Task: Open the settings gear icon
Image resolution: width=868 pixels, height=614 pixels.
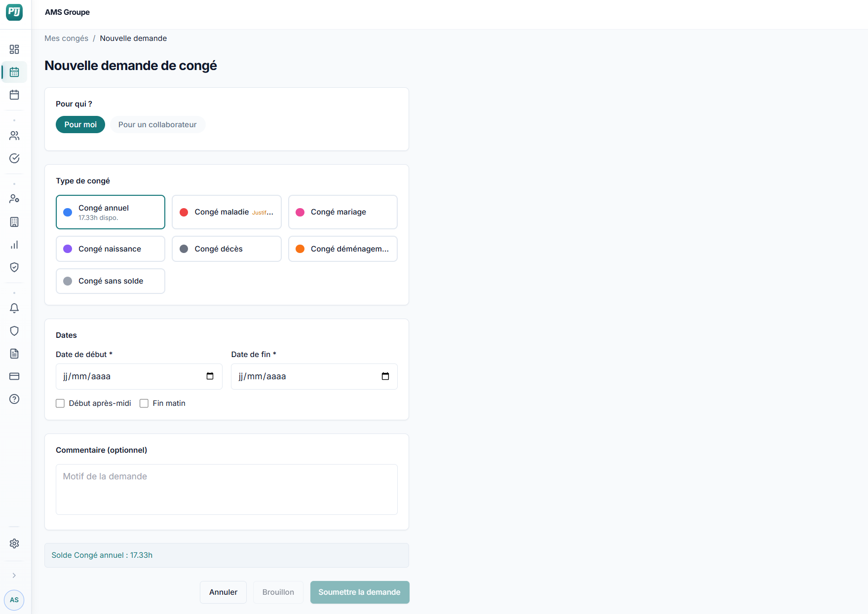Action: click(14, 543)
